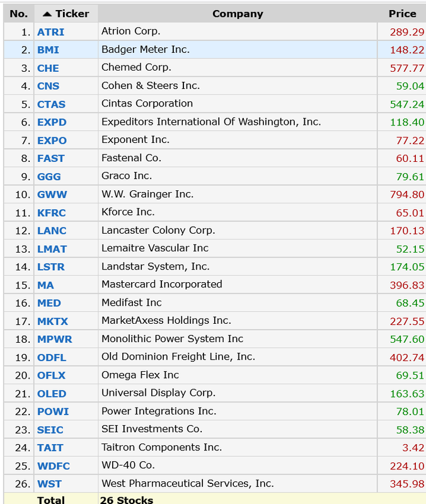This screenshot has height=504, width=426.
Task: Open LMAT ticker link
Action: click(x=52, y=249)
